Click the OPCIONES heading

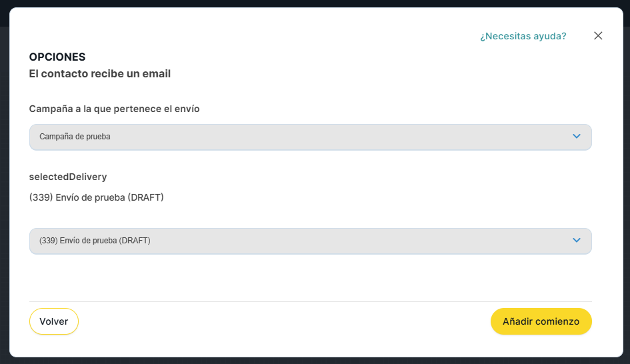click(x=57, y=57)
